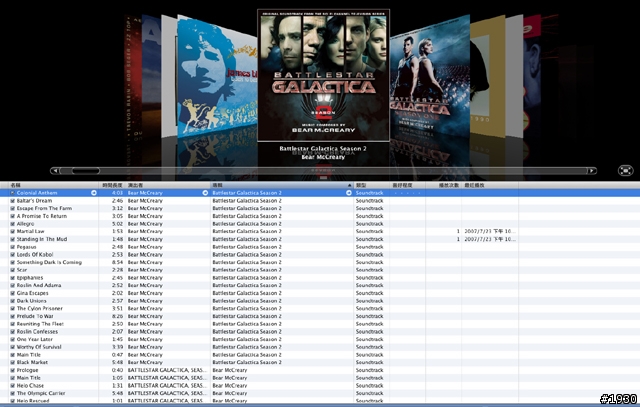Click Soundtrack genre in the Allegro row

[x=369, y=224]
